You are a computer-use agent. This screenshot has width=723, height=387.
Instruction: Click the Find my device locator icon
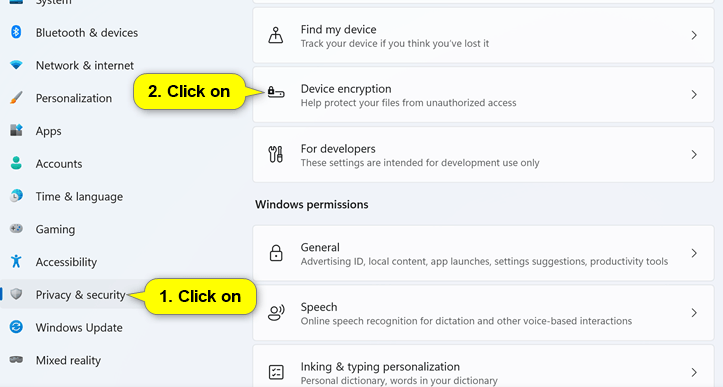(276, 36)
